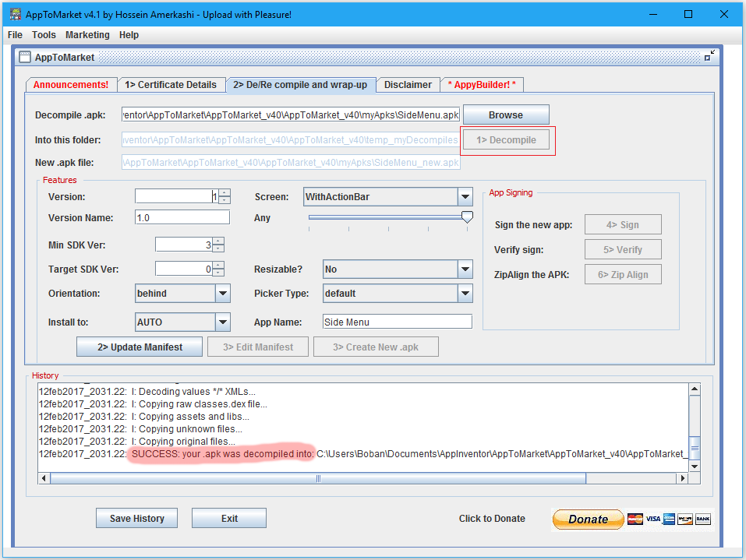Click the App Name field
The image size is (746, 560).
tap(398, 322)
